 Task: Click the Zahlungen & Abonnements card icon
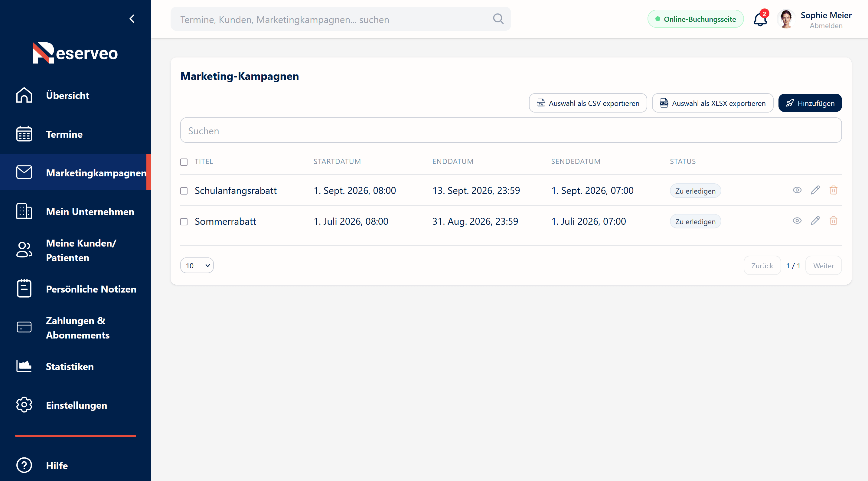(x=24, y=327)
